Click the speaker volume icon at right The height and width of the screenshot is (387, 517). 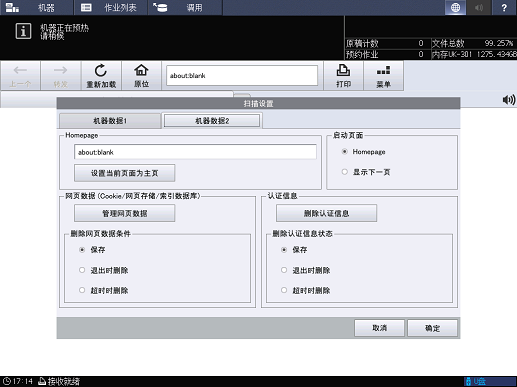[509, 100]
